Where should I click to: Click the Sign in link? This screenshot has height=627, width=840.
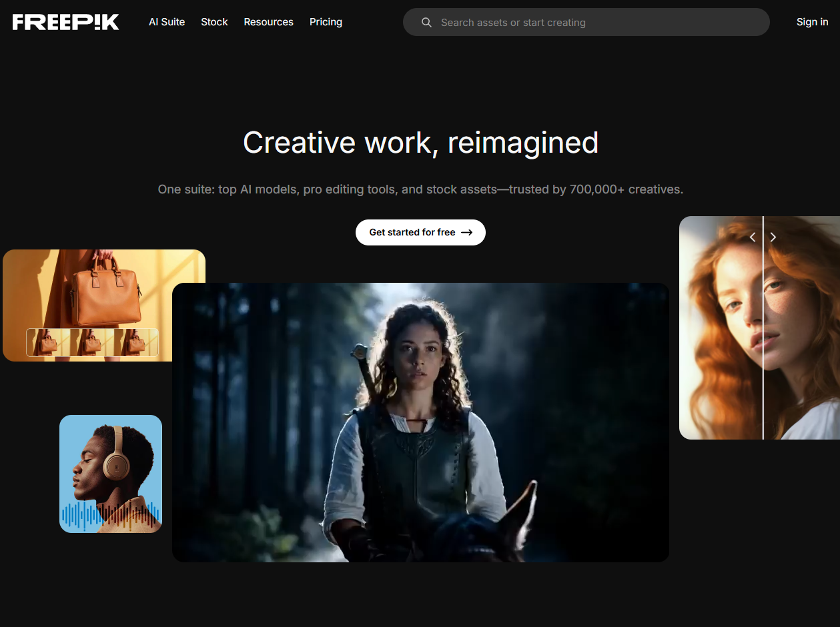[812, 22]
